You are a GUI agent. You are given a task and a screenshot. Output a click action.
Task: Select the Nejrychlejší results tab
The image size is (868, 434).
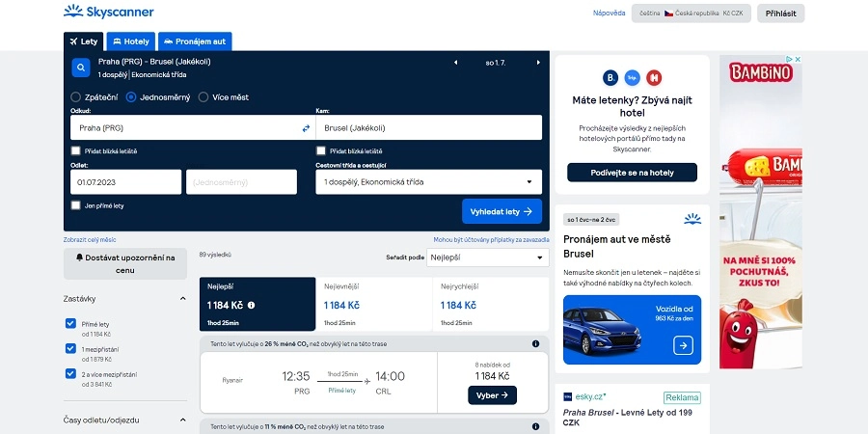coord(491,304)
